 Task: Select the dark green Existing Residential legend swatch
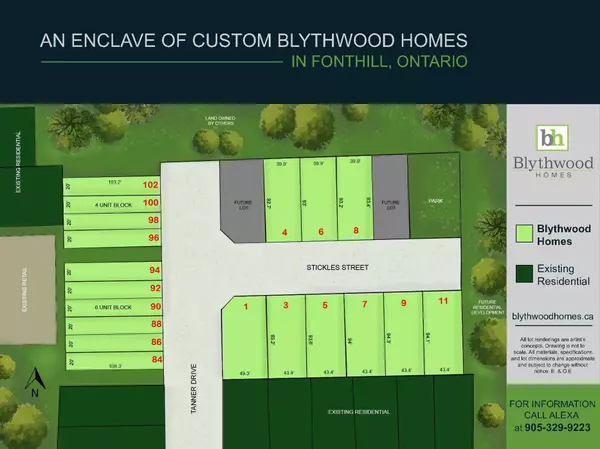524,274
